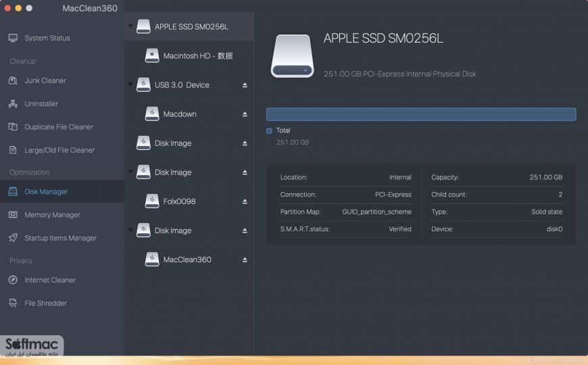Open the Memory Manager chip icon
This screenshot has width=588, height=365.
(x=13, y=214)
